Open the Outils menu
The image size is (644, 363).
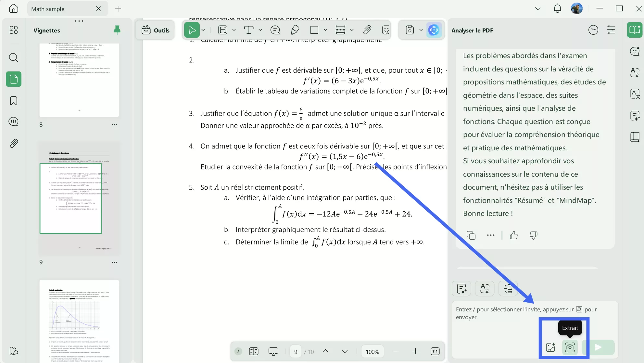click(x=155, y=30)
